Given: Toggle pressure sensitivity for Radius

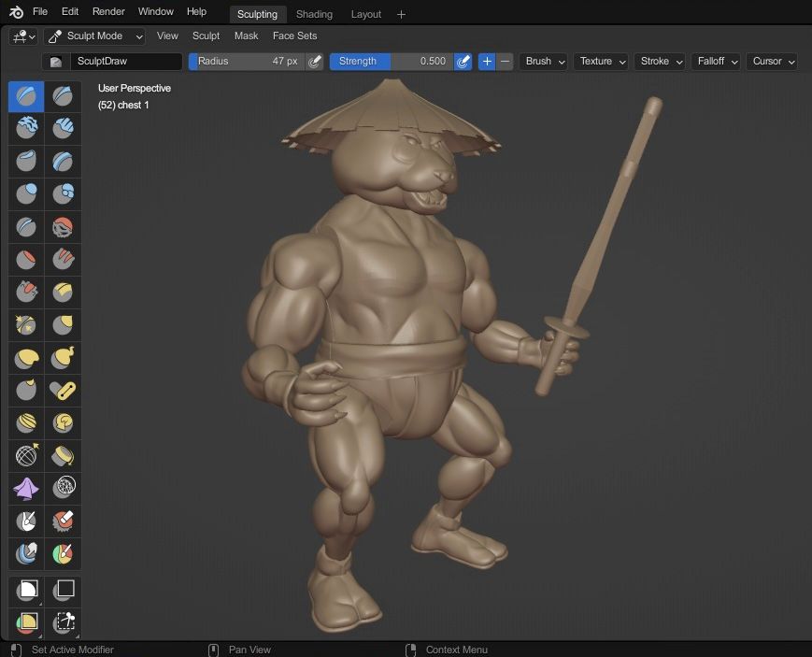Looking at the screenshot, I should click(315, 62).
